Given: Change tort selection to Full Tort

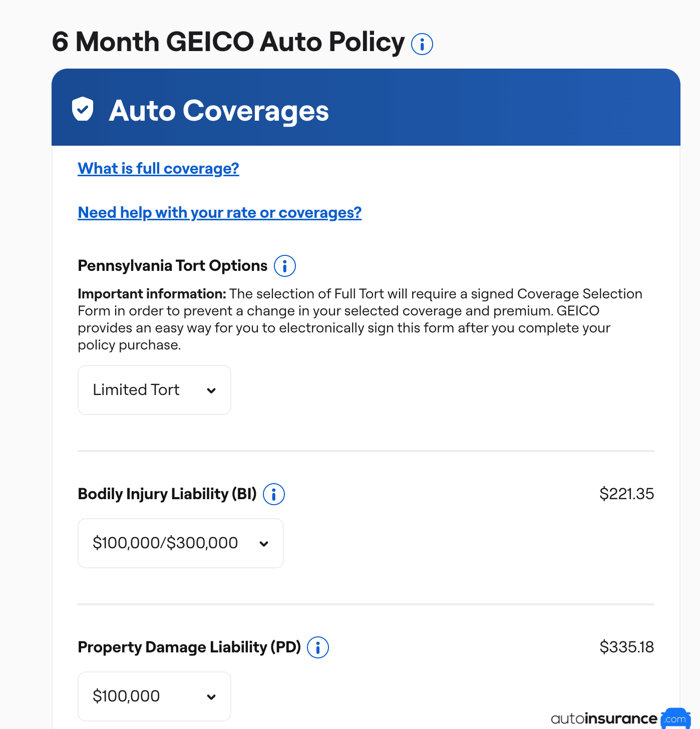Looking at the screenshot, I should click(154, 390).
